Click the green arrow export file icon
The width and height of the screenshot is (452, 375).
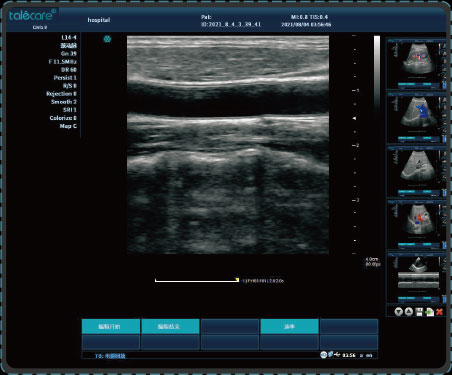[429, 312]
